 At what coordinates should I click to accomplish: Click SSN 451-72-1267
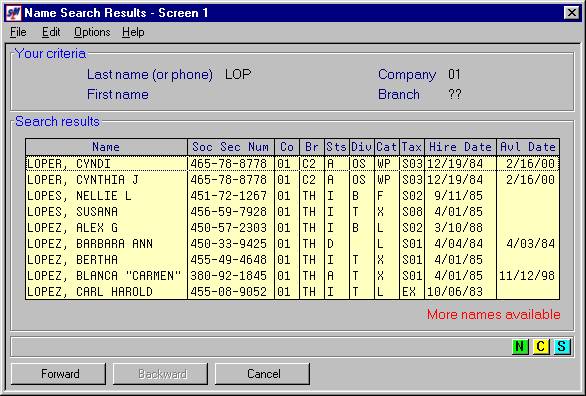[229, 196]
